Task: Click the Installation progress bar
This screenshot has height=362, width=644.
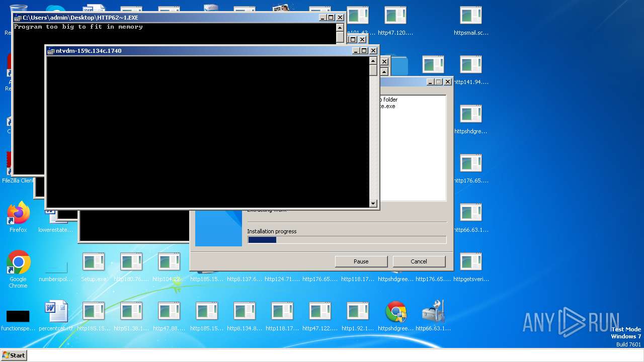Action: [347, 240]
